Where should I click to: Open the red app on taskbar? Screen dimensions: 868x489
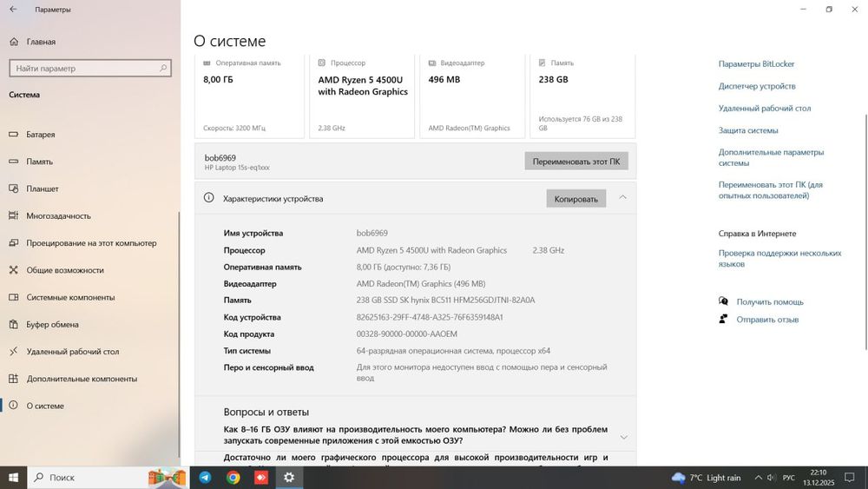click(261, 478)
